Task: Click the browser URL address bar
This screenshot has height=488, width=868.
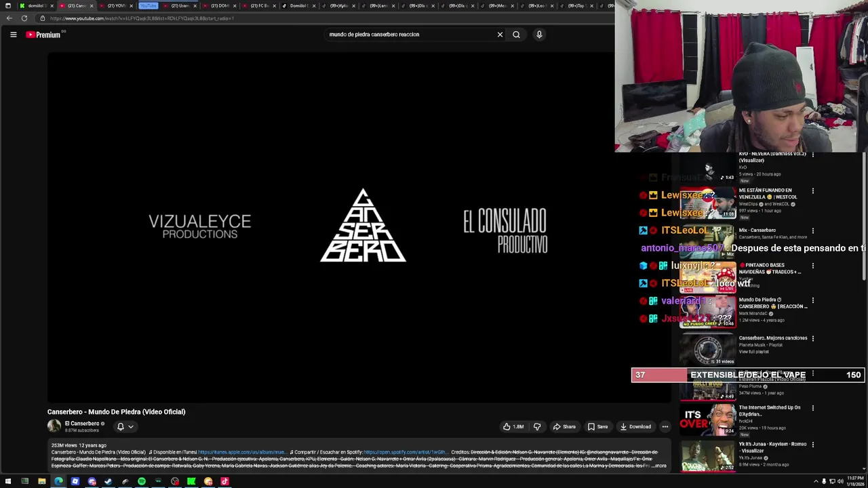Action: point(325,18)
